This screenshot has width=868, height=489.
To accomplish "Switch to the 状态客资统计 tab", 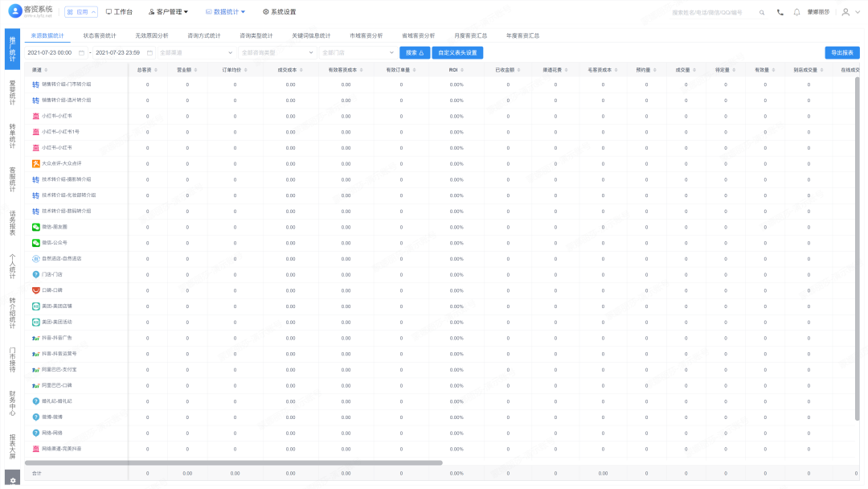I will [x=100, y=35].
